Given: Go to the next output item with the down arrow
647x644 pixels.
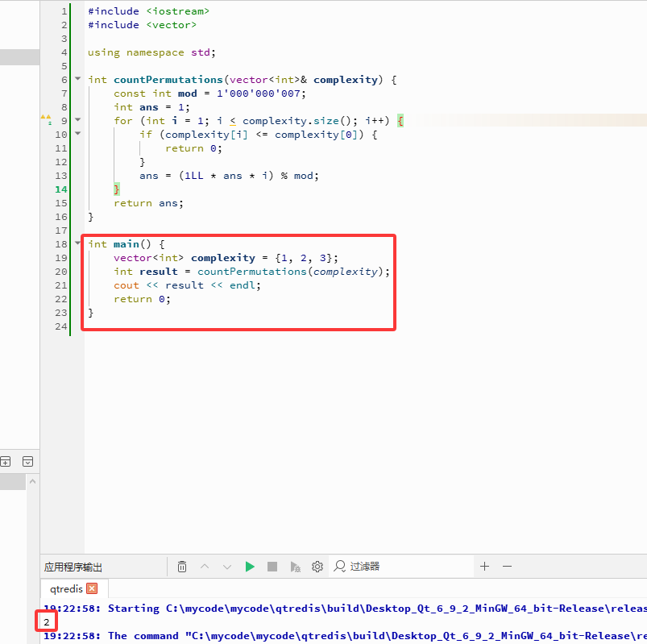Looking at the screenshot, I should point(227,567).
